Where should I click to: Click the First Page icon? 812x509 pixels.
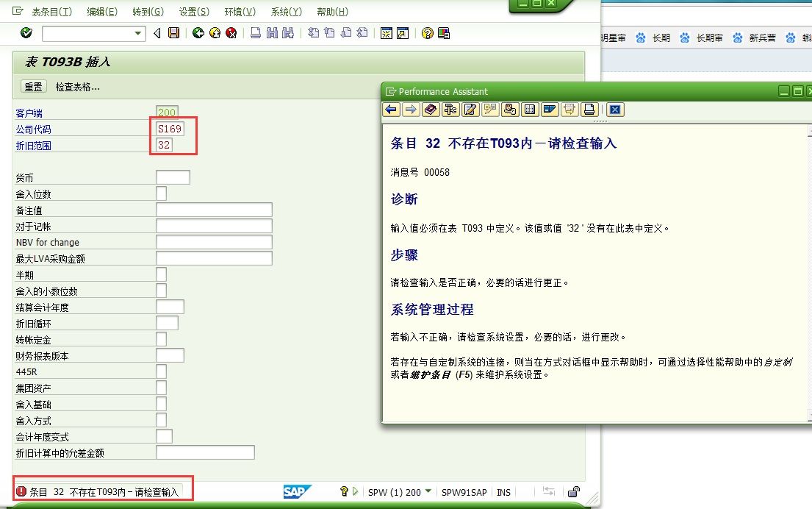pos(313,33)
